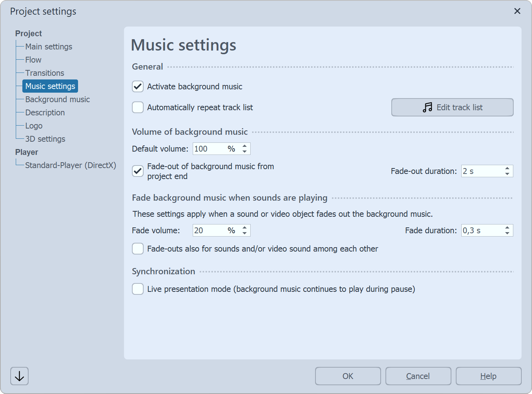Increase Fade duration with the stepper
Screen dimensions: 532x394
(x=507, y=228)
